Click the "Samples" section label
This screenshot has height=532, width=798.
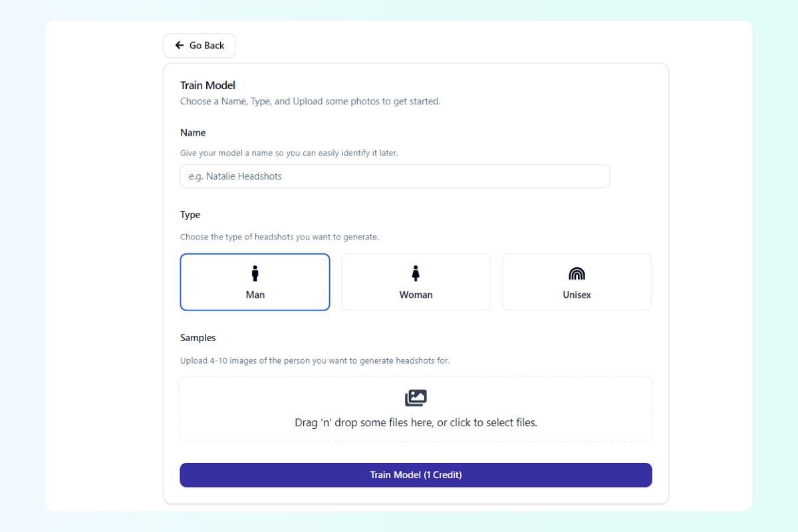[x=198, y=338]
